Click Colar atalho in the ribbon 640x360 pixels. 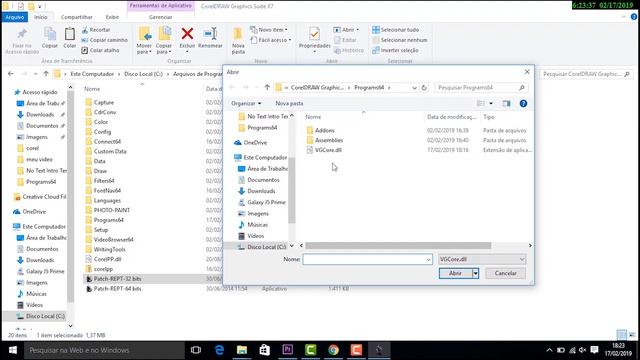coord(100,50)
